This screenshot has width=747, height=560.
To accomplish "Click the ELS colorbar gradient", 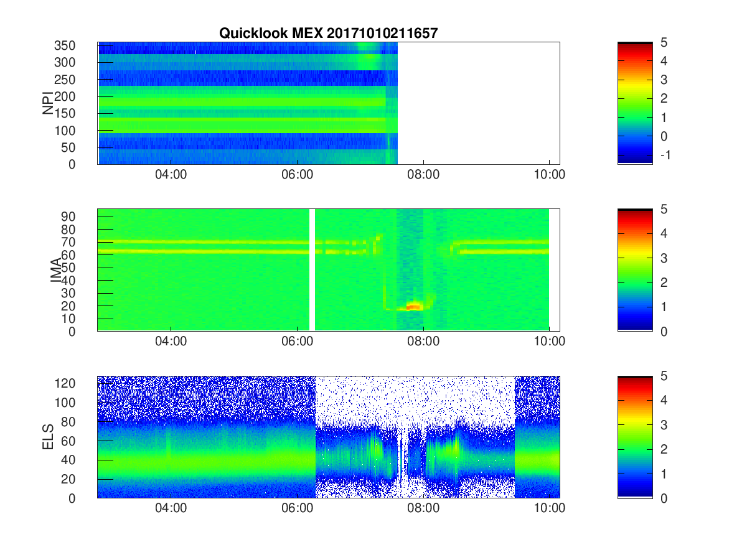I will [x=635, y=437].
